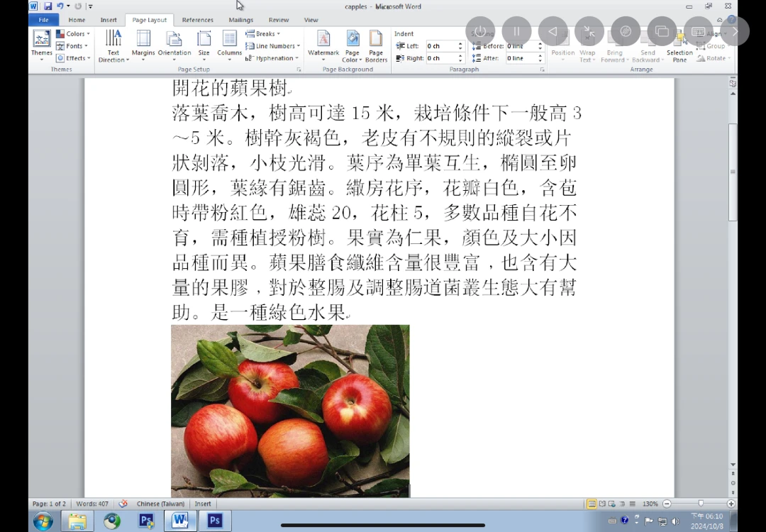This screenshot has width=766, height=532.
Task: Open the Themes gallery
Action: 42,45
